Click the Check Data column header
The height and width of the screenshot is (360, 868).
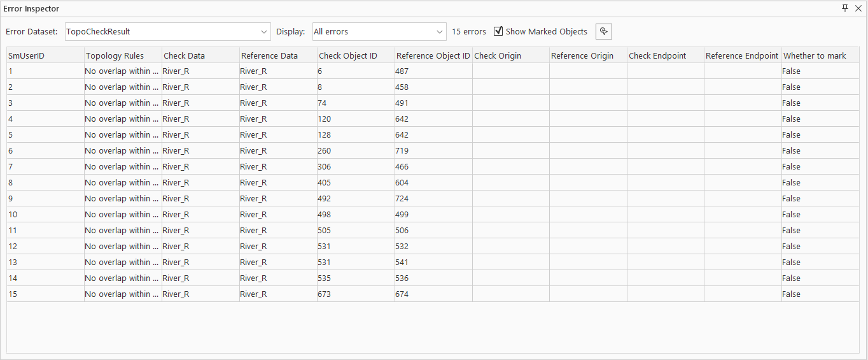pyautogui.click(x=200, y=55)
